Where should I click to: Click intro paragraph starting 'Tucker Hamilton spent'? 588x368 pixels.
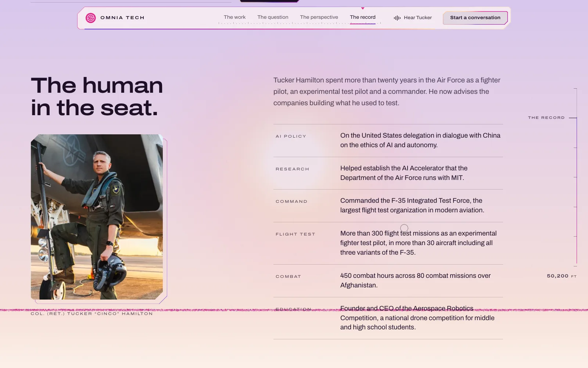pyautogui.click(x=387, y=92)
